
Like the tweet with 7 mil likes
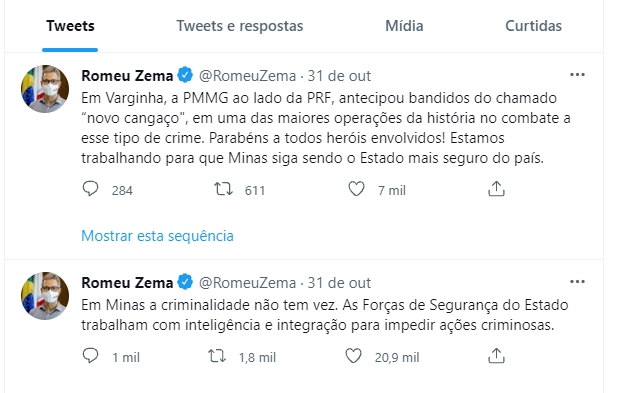356,189
